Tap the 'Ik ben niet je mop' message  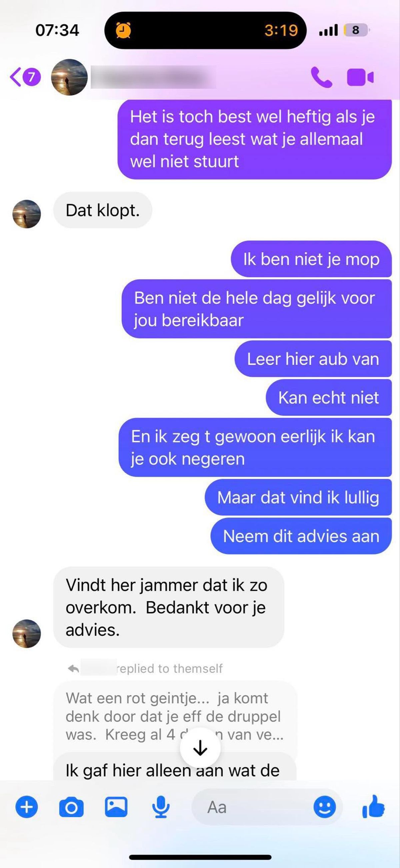pos(311,259)
